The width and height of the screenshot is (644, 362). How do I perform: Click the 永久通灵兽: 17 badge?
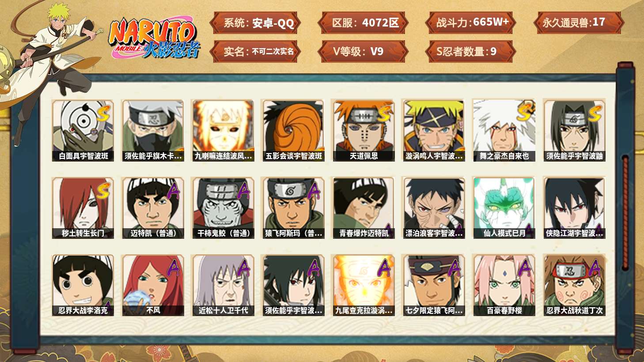579,23
